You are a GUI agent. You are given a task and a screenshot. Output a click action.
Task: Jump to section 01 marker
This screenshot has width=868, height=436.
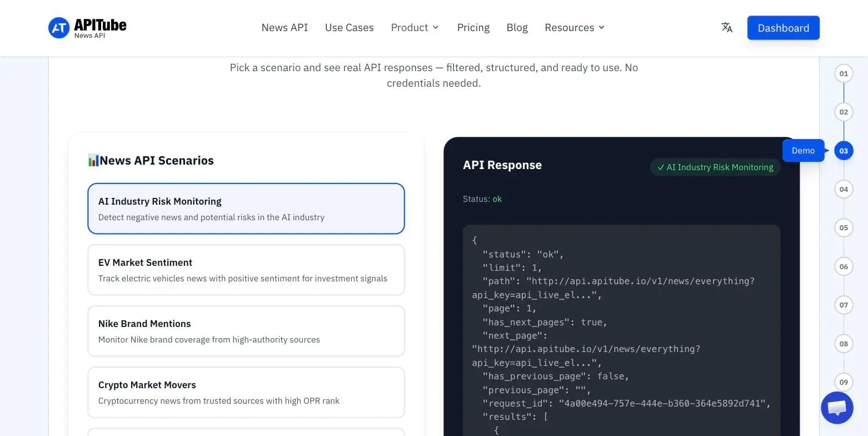tap(844, 73)
